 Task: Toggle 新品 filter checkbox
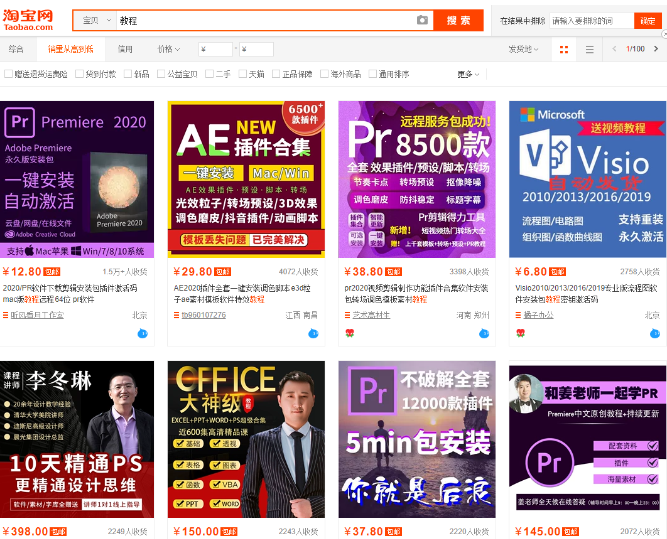[x=128, y=74]
